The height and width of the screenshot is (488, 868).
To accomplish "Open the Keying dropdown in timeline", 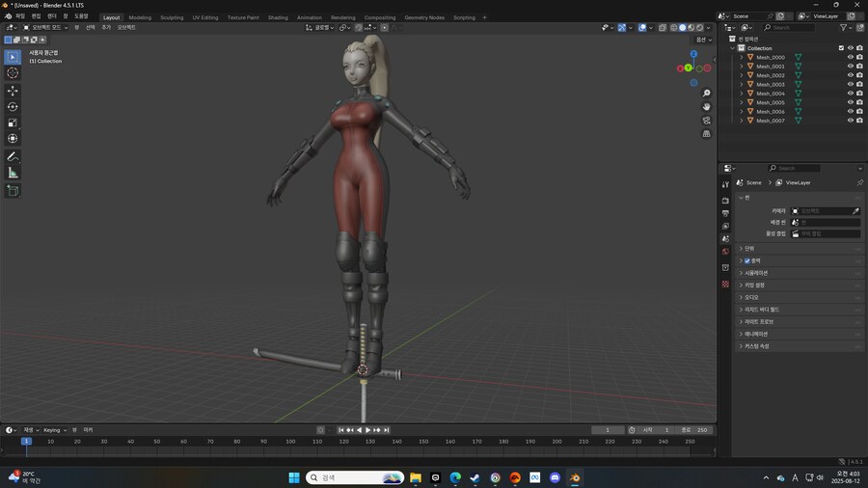I will (54, 430).
